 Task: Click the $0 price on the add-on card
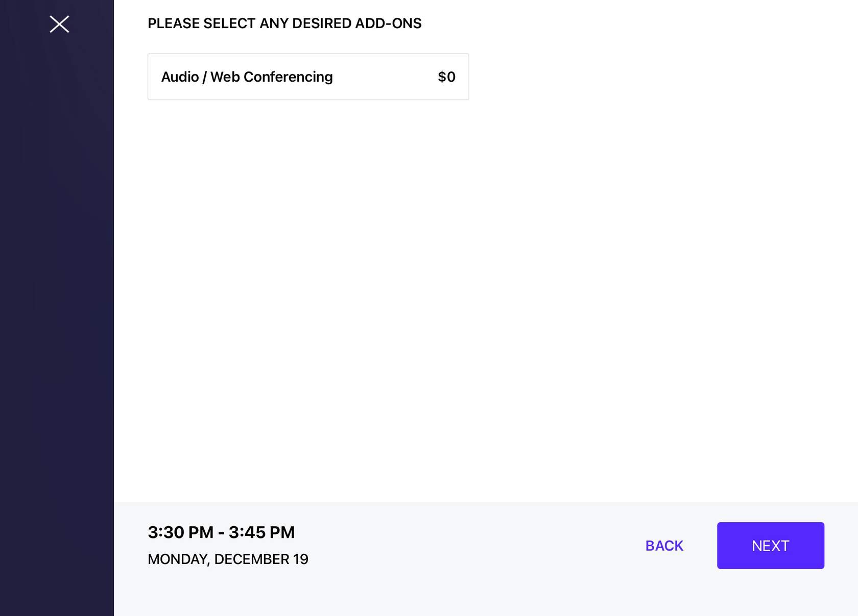tap(446, 77)
